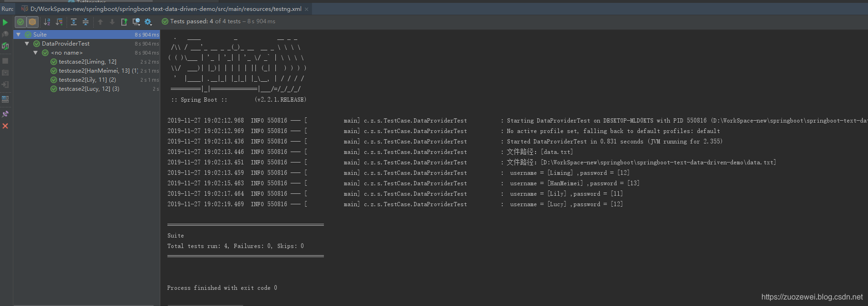
Task: Click the 'Suite' line in console output
Action: pos(176,236)
